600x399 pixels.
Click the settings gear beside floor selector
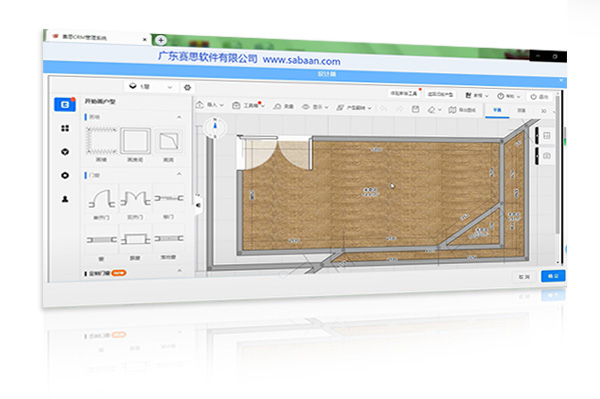187,87
